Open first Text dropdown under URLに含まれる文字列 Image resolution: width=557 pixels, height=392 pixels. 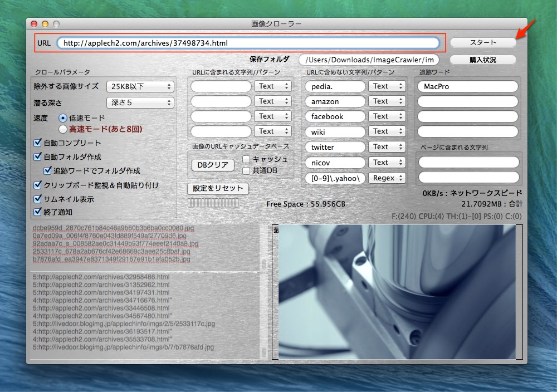[272, 86]
